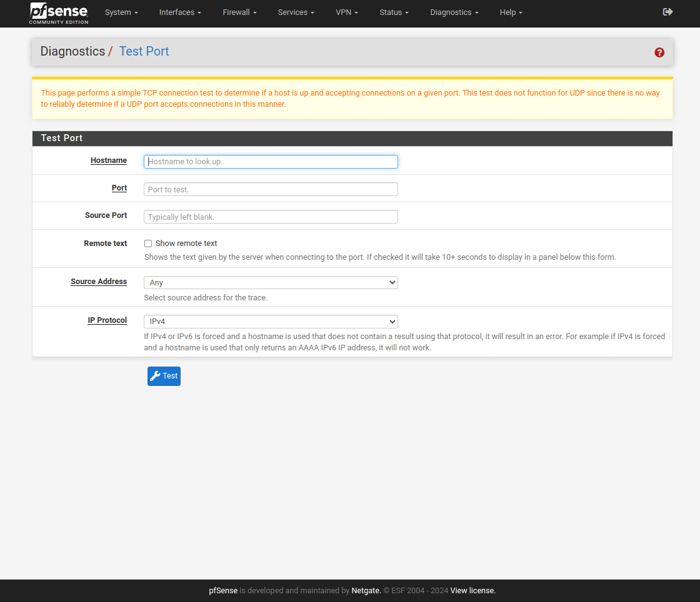Enable the Show remote text checkbox
This screenshot has height=602, width=700.
click(148, 244)
